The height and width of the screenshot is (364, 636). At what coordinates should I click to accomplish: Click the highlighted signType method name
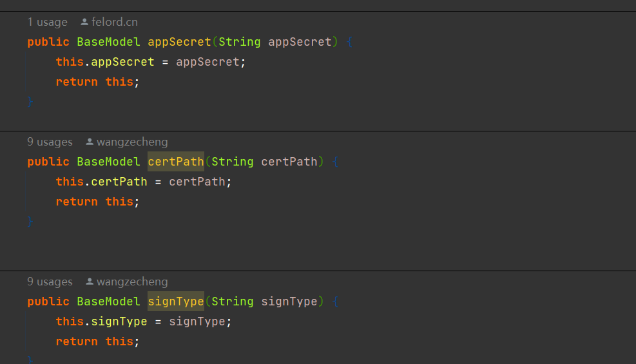(x=175, y=302)
